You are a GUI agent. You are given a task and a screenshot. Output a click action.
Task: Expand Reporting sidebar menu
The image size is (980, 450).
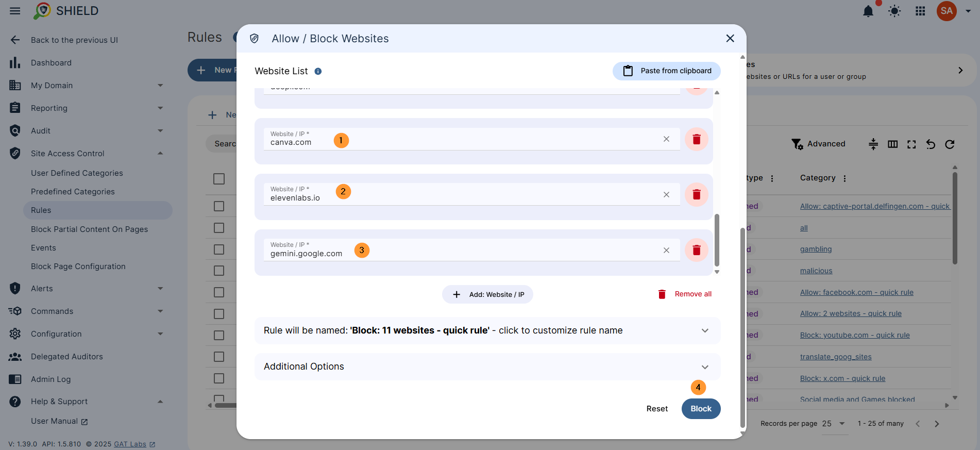tap(160, 108)
